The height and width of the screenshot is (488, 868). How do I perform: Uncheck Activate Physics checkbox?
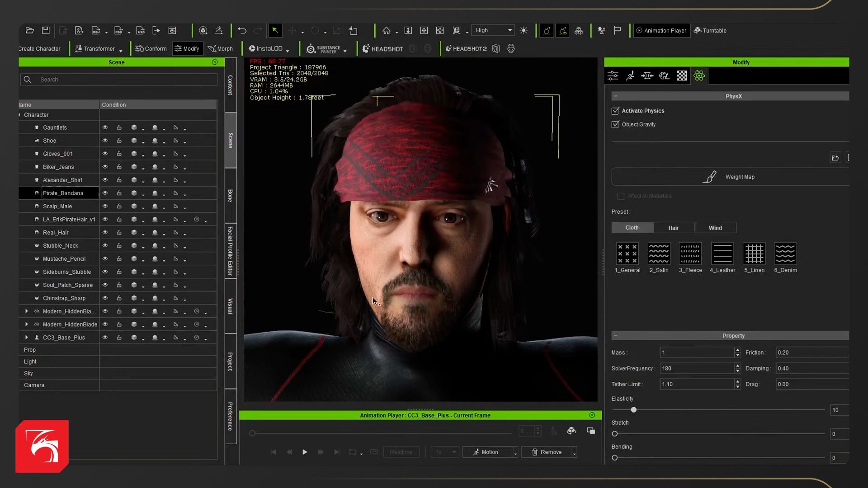(615, 111)
